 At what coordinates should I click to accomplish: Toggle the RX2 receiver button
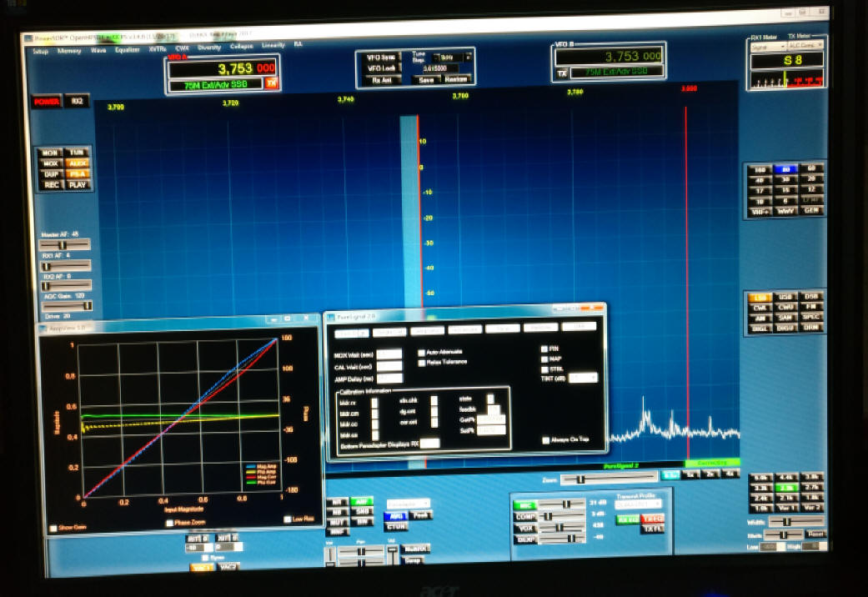77,101
